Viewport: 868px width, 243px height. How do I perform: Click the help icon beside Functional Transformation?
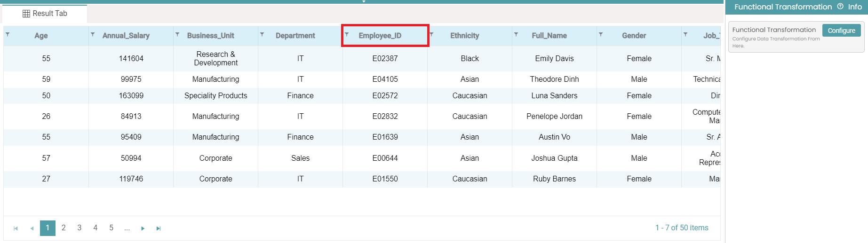(840, 7)
